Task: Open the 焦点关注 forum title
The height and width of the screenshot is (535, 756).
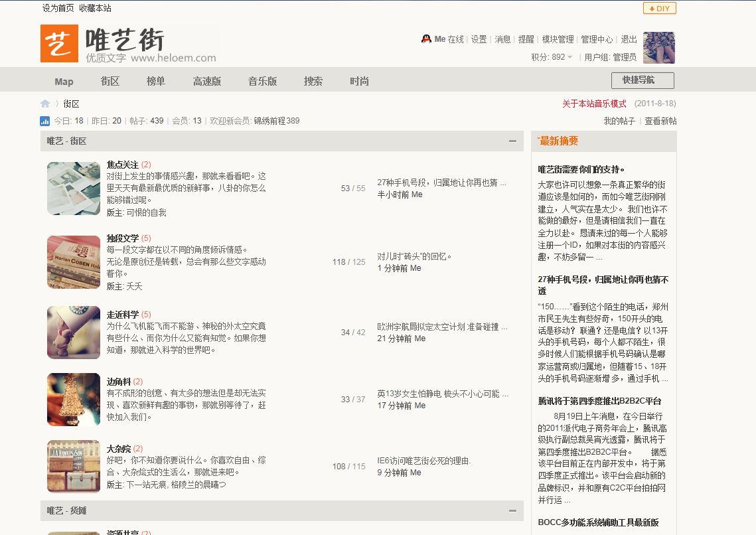Action: [x=123, y=165]
